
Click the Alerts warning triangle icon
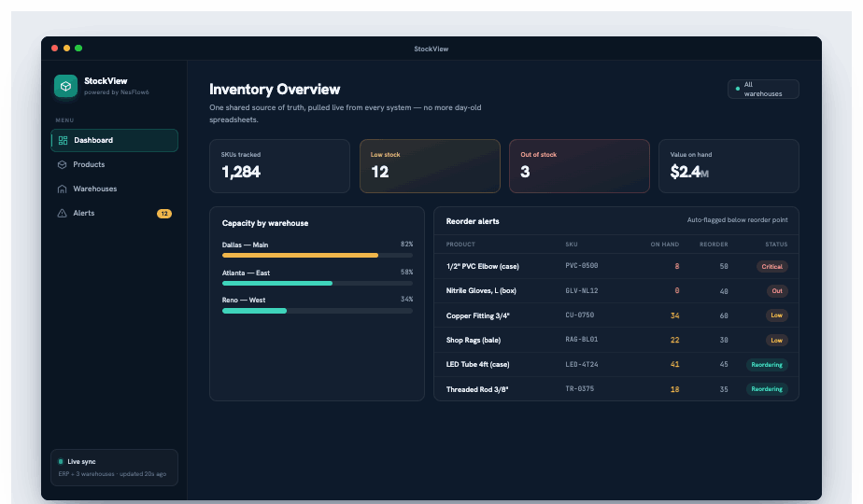click(63, 213)
